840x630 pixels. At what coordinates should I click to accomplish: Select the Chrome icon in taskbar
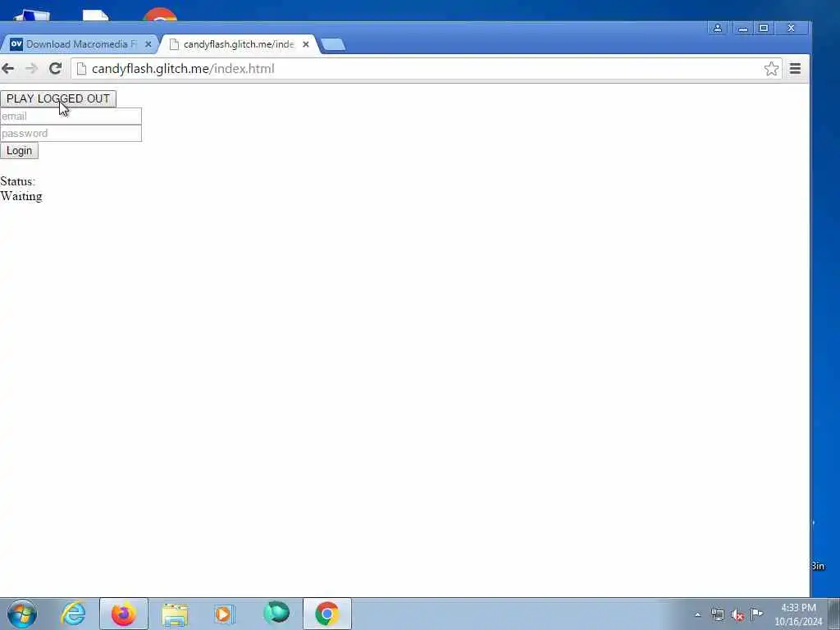pyautogui.click(x=326, y=614)
